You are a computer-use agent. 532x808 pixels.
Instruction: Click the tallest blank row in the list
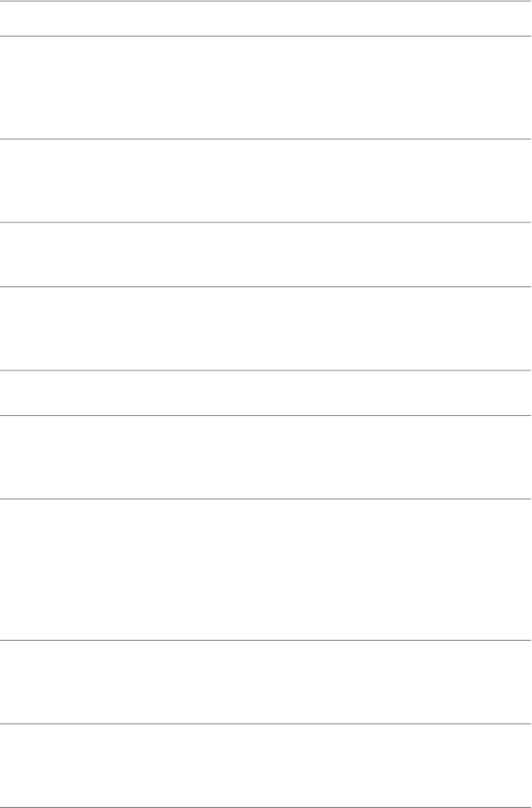click(x=265, y=570)
